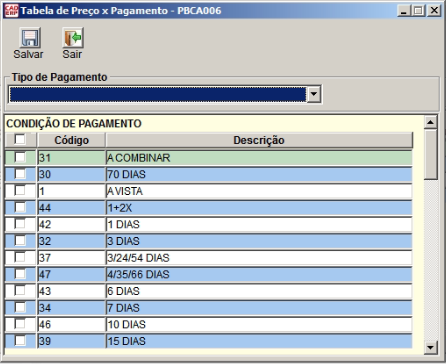This screenshot has width=446, height=364.
Task: Click the code cell 31
Action: click(x=71, y=158)
